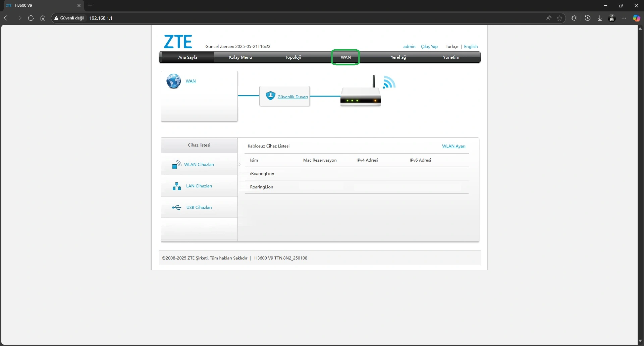The width and height of the screenshot is (644, 346).
Task: Open the WAN menu tab
Action: pyautogui.click(x=346, y=57)
